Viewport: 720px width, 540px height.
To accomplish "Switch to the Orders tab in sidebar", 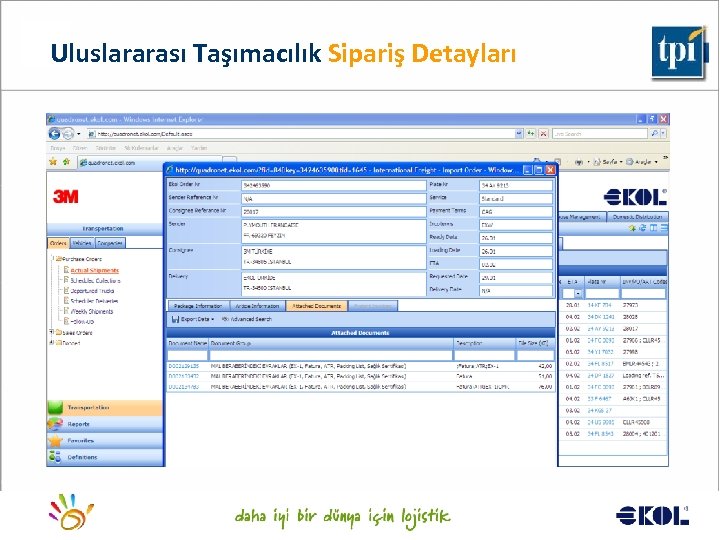I will pyautogui.click(x=58, y=243).
